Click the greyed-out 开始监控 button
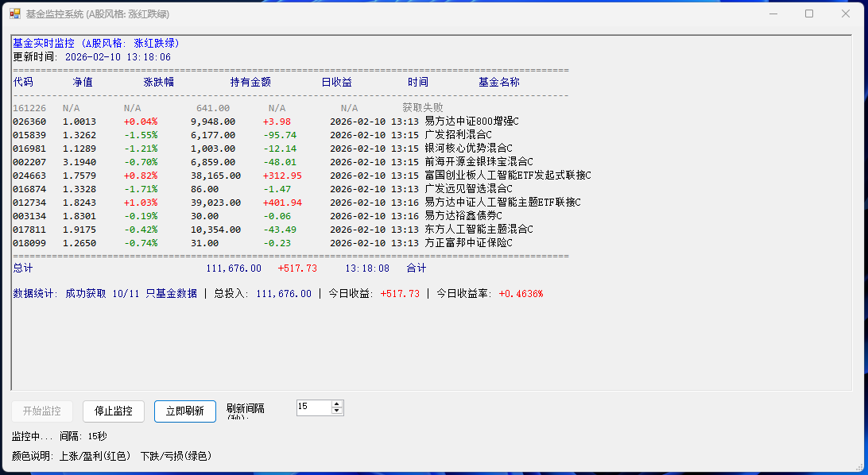The image size is (868, 475). point(42,411)
